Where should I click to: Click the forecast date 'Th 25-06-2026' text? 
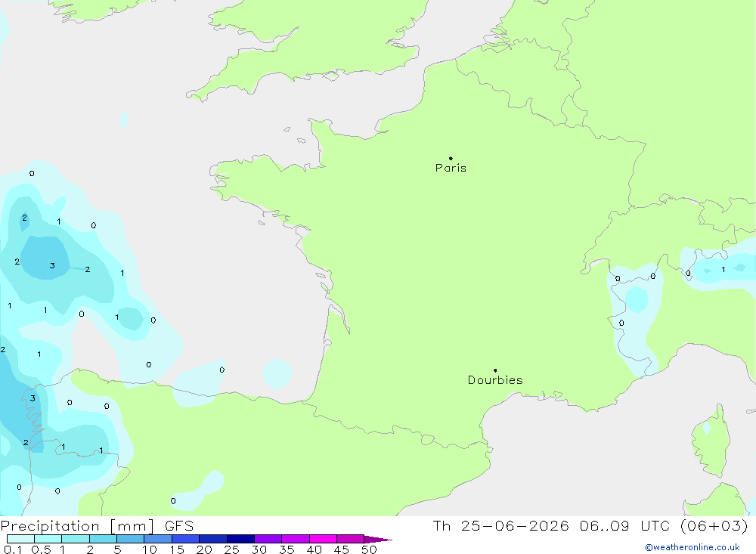point(501,526)
